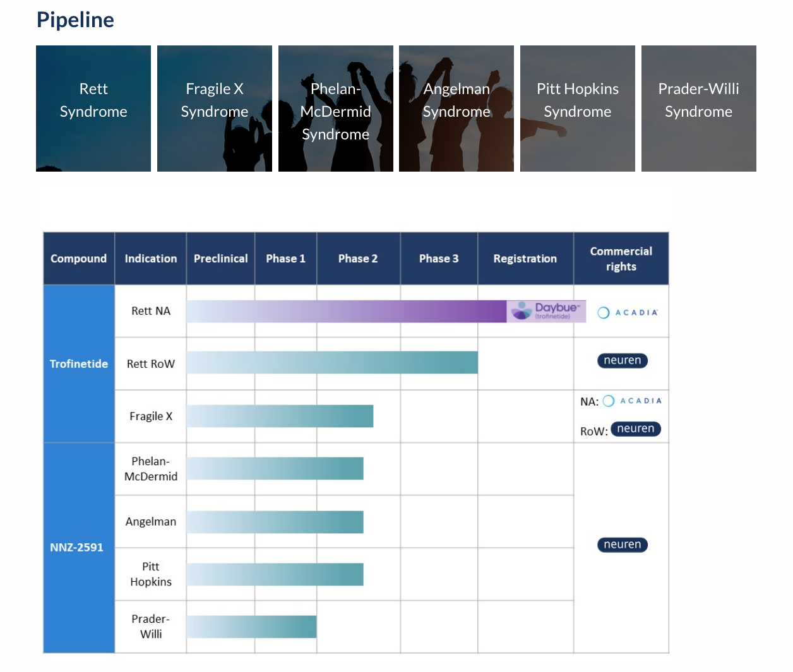The image size is (793, 672).
Task: Click the Acadia logo in Rett NA row
Action: click(x=628, y=312)
